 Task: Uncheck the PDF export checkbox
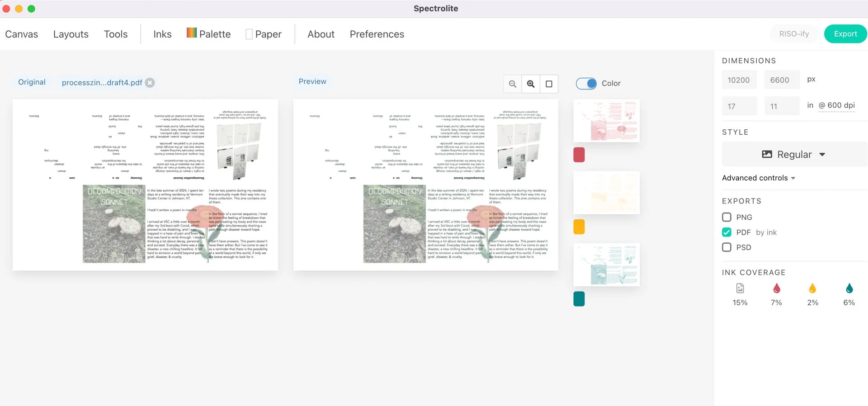point(726,232)
